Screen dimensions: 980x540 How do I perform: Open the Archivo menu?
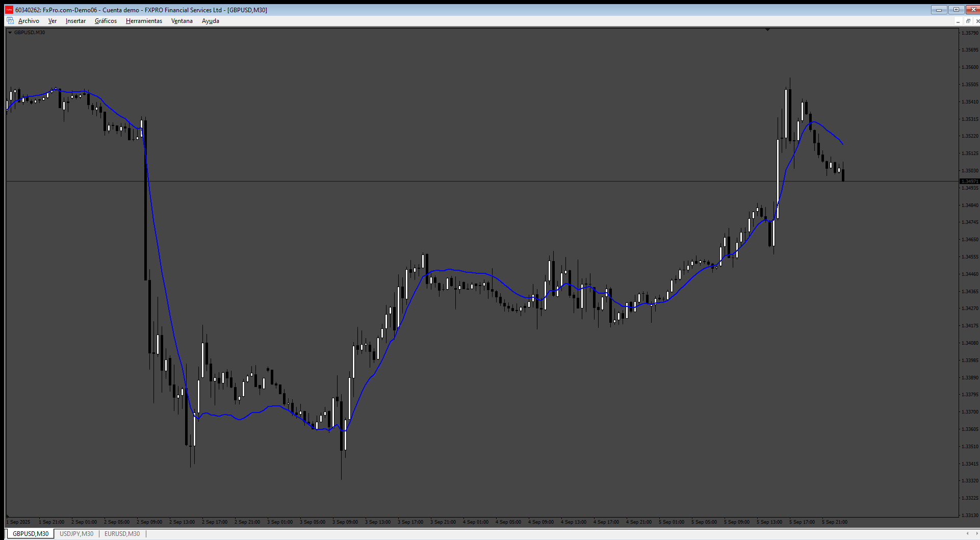29,21
